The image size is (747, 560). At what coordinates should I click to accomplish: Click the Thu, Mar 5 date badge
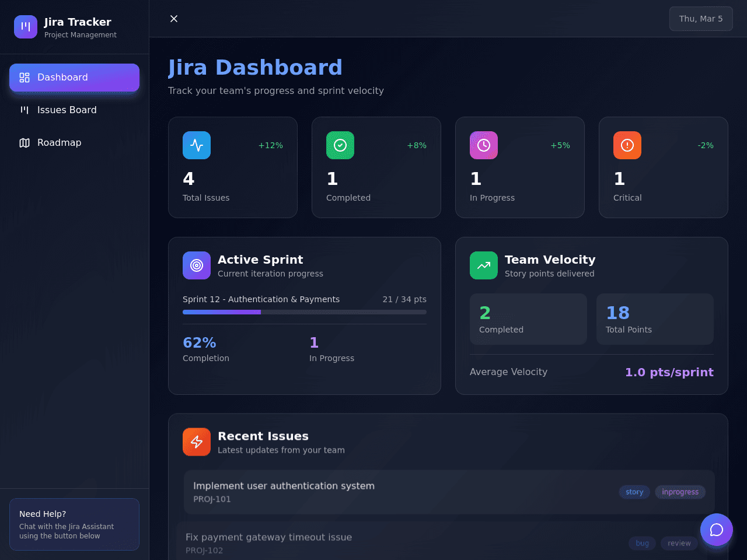pyautogui.click(x=701, y=19)
